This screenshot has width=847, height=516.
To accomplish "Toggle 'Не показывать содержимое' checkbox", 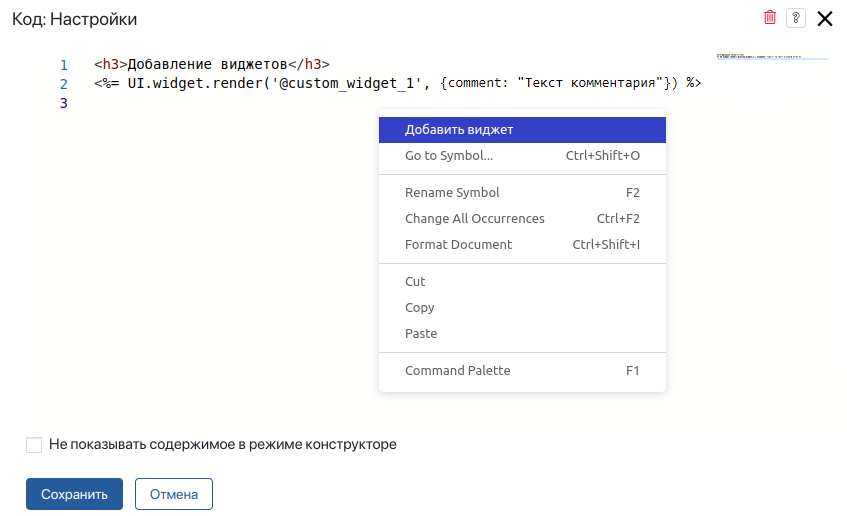I will pos(34,445).
